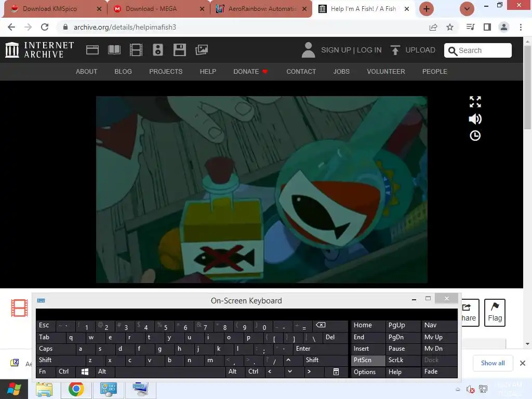Click the red film strip icon

click(x=19, y=308)
